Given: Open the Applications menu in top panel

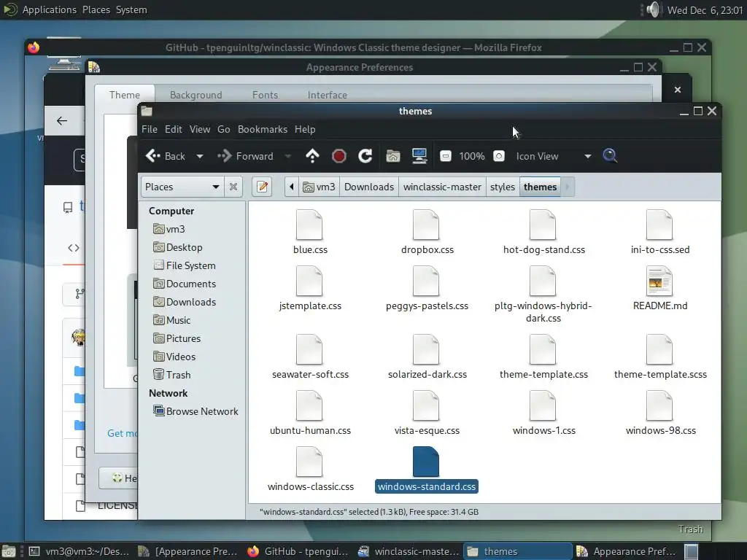Looking at the screenshot, I should (49, 9).
